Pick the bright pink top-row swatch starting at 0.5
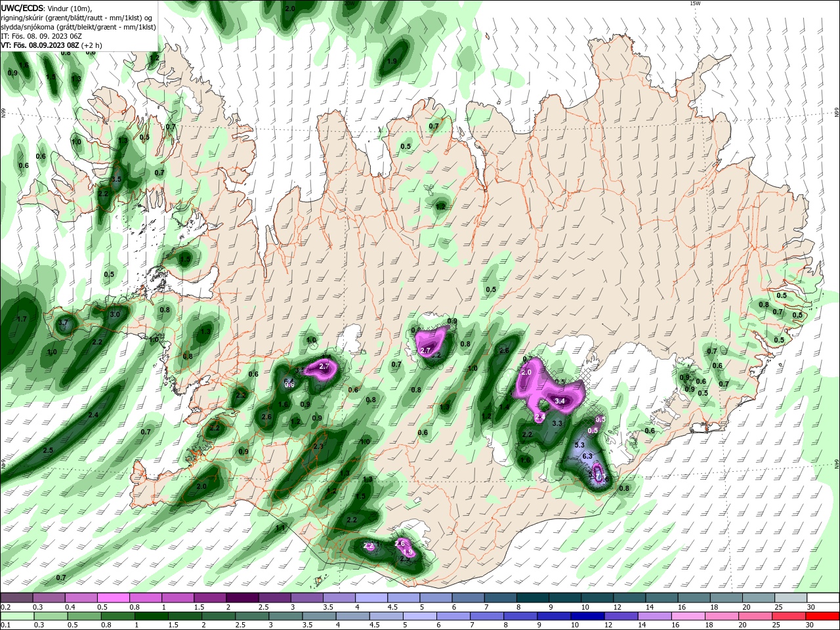 (114, 598)
